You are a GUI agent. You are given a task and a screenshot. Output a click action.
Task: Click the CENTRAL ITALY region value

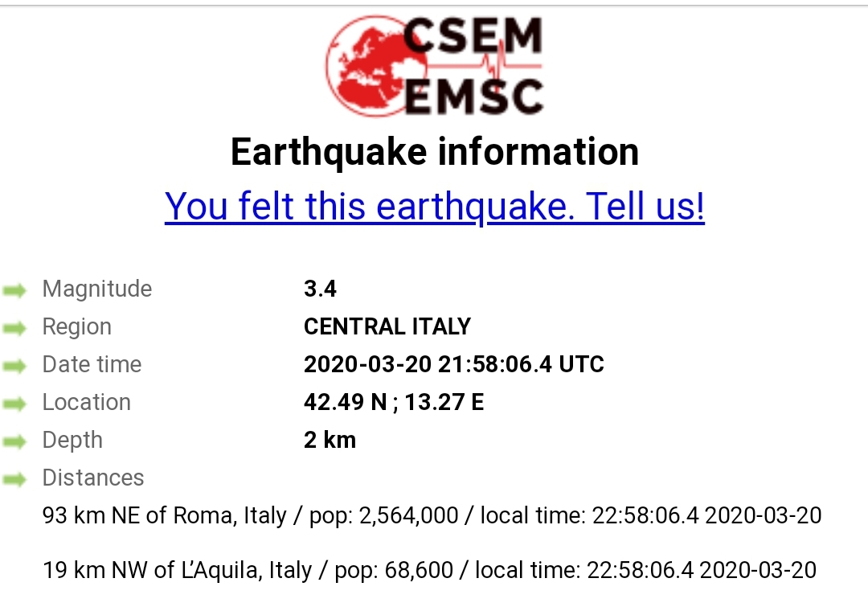pyautogui.click(x=387, y=326)
